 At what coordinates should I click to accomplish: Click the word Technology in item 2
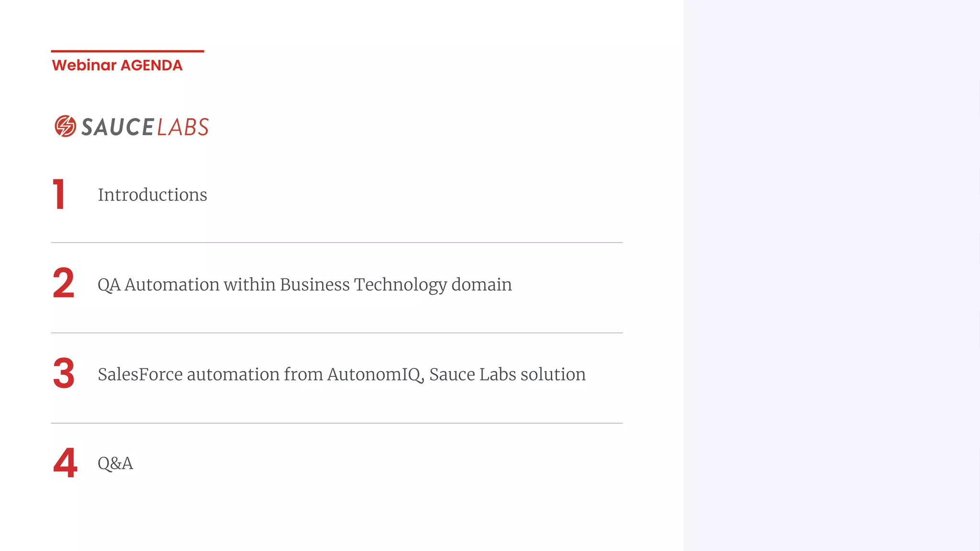coord(401,285)
